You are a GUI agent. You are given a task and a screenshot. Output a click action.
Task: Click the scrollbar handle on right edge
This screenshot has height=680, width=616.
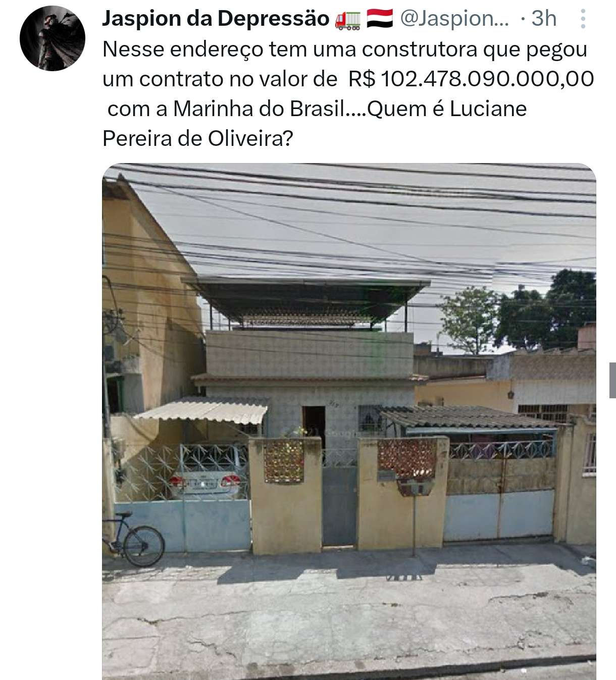point(612,380)
